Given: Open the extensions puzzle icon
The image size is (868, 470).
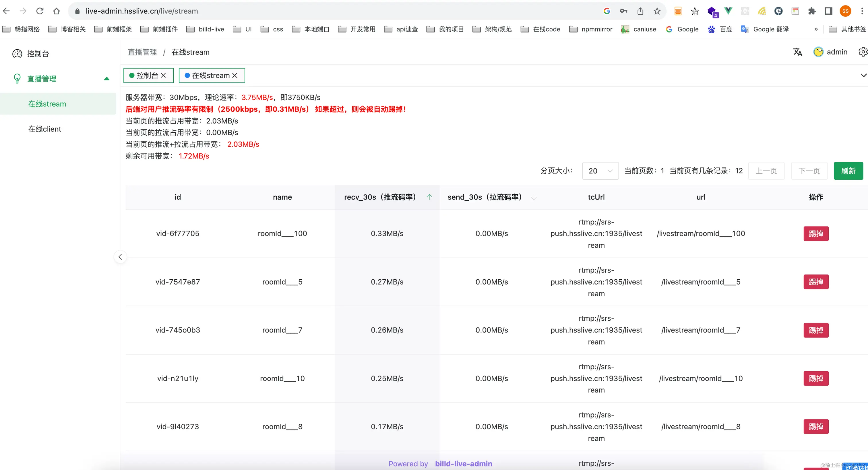Looking at the screenshot, I should pos(812,11).
